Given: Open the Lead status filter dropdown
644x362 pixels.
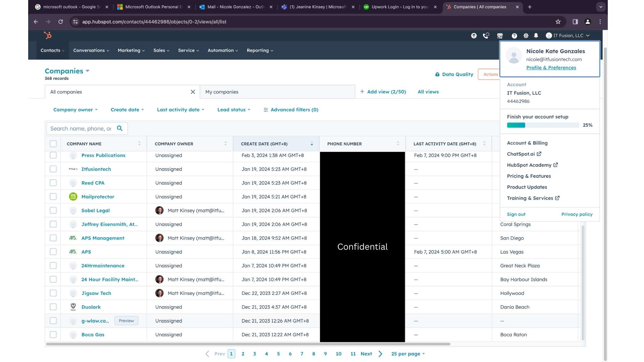Looking at the screenshot, I should coord(233,110).
